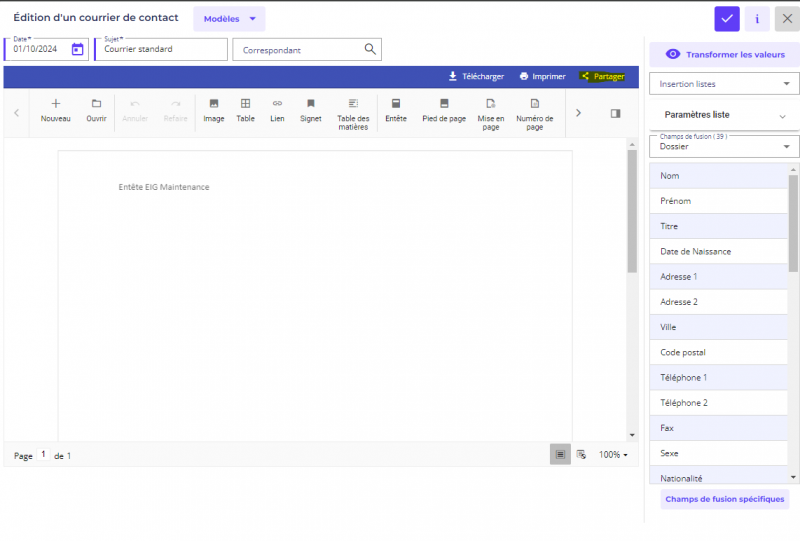The image size is (800, 541).
Task: Click the Nouveau document icon
Action: [55, 104]
